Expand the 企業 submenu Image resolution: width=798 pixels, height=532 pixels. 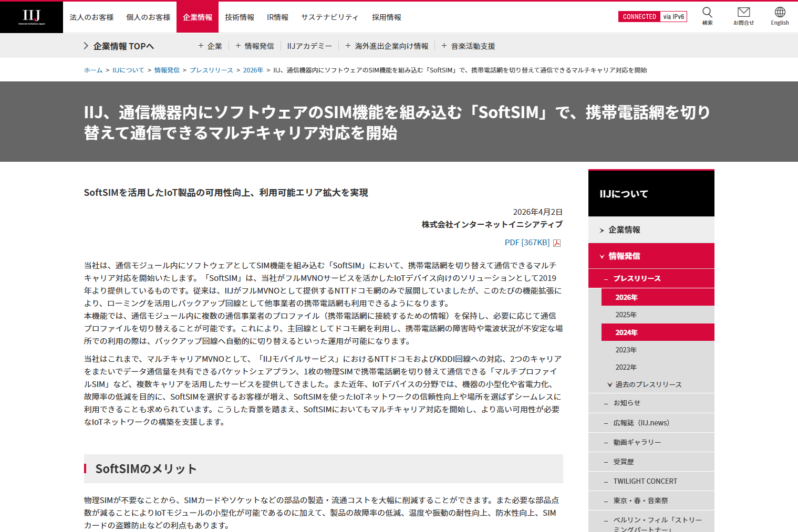(210, 46)
